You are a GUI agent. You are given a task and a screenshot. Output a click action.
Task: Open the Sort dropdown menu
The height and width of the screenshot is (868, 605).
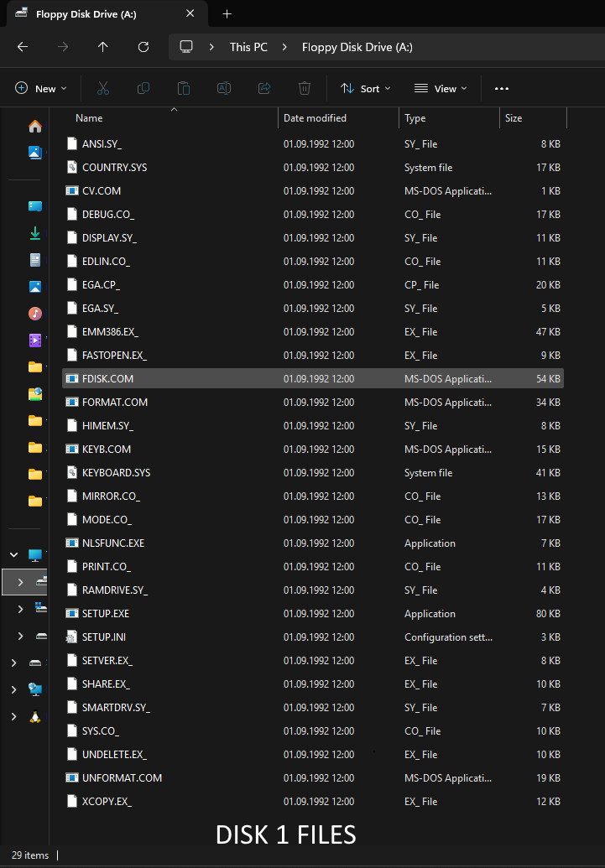pos(366,89)
